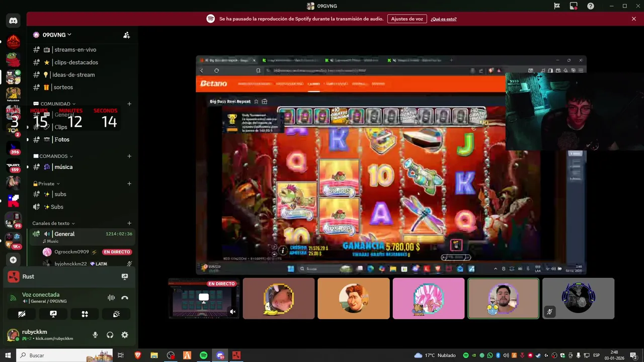
Task: Select pink participant tile
Action: (x=429, y=299)
